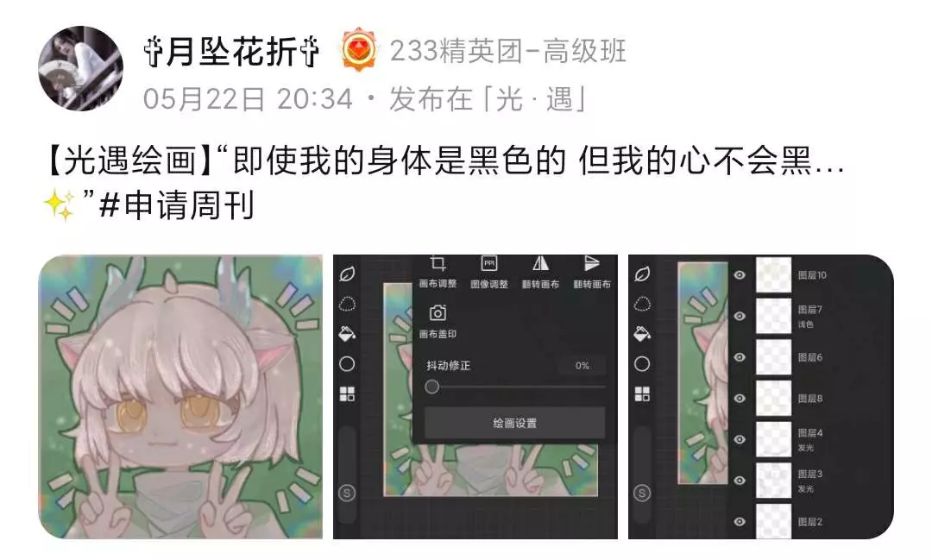Select the 图层7 layer thumbnail

[773, 316]
